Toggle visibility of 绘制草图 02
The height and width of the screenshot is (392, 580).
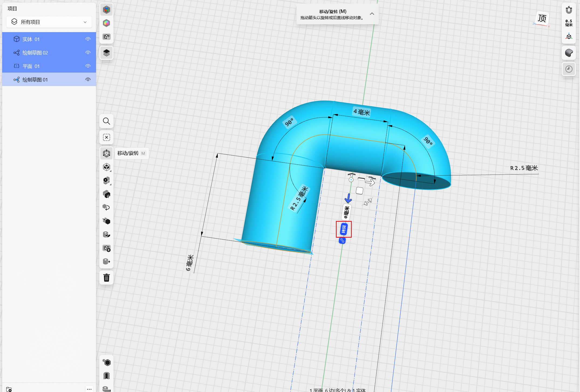point(88,53)
